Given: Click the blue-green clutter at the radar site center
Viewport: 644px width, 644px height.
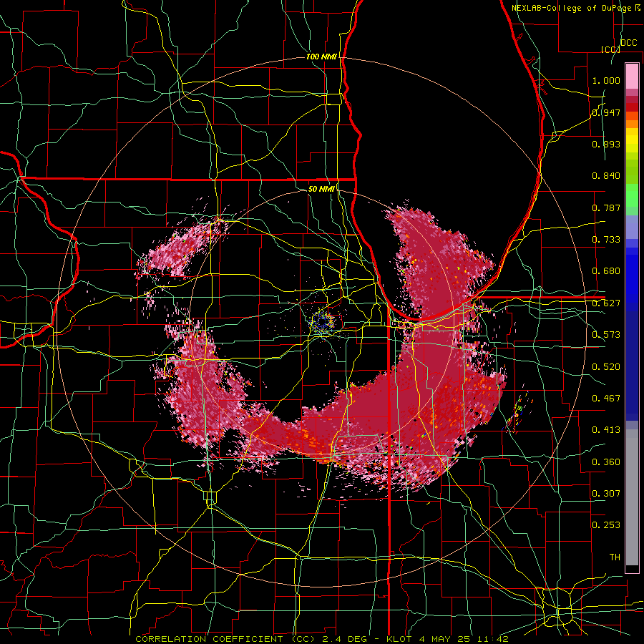Looking at the screenshot, I should coord(321,321).
